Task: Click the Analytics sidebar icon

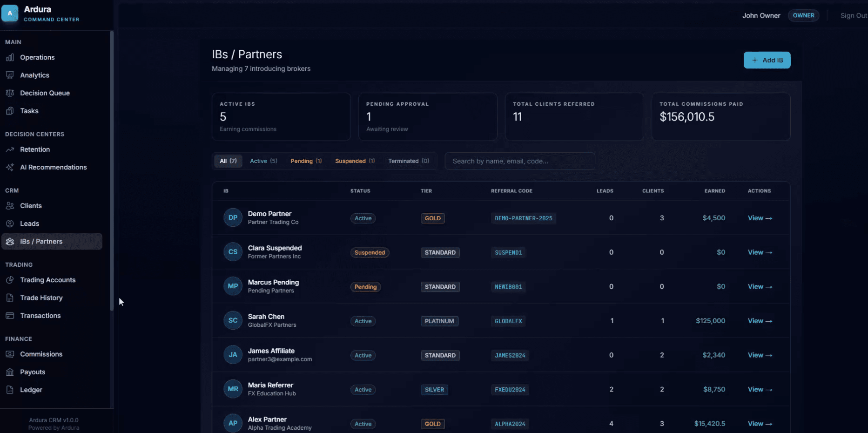Action: pos(10,75)
